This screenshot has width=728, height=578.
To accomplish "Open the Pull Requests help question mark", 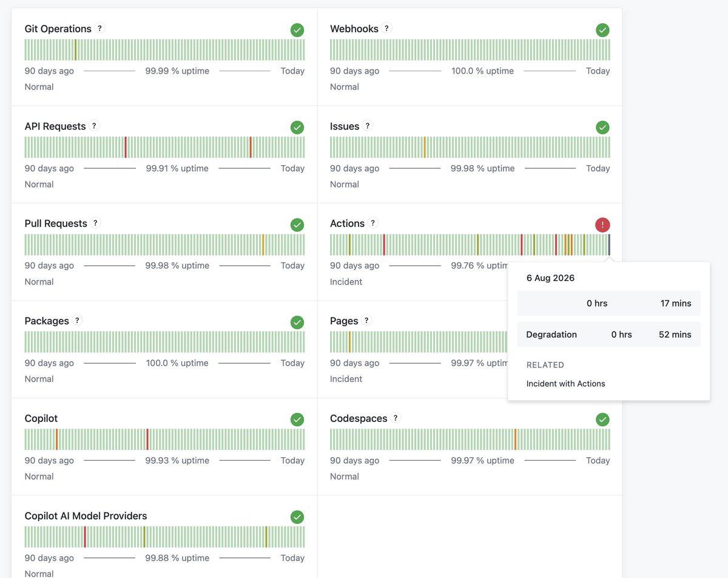I will (95, 223).
